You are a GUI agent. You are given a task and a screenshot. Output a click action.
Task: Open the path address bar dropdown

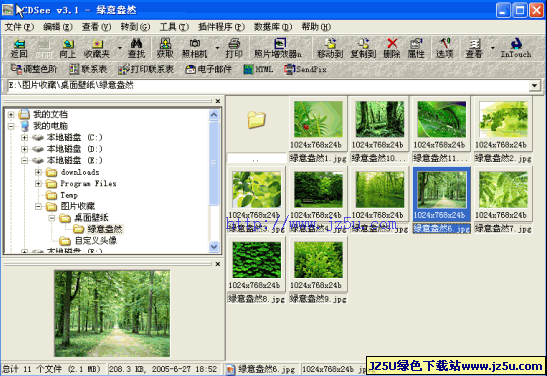(534, 85)
